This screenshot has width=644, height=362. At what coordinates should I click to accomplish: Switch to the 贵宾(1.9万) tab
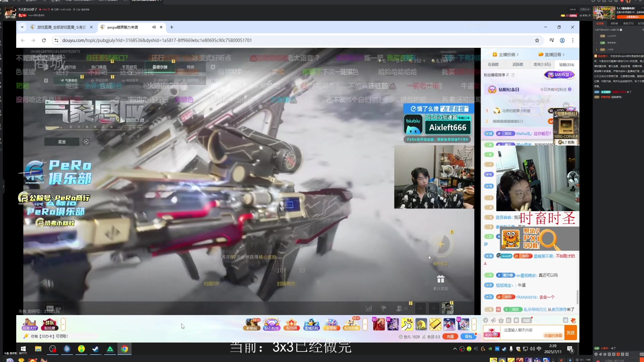pos(542,64)
